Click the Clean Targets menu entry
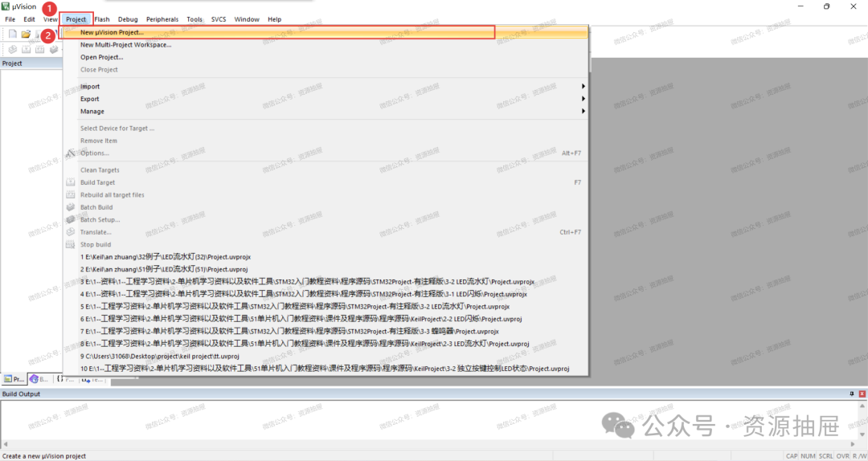The width and height of the screenshot is (868, 461). point(326,170)
